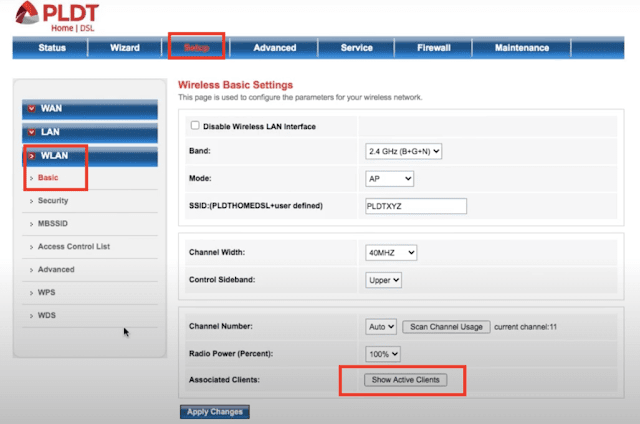Open the WLAN Advanced sidebar page
640x424 pixels.
(56, 269)
